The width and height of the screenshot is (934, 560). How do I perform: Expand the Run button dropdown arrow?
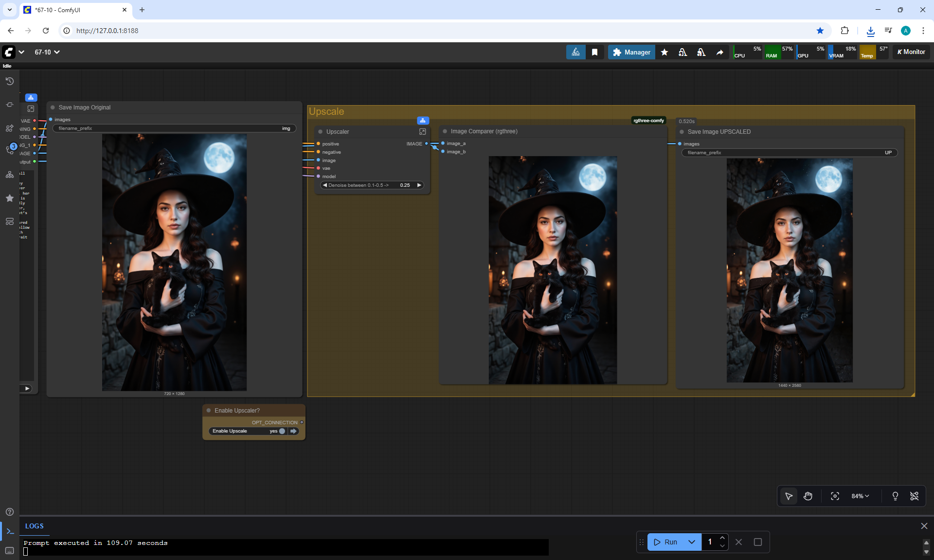coord(691,542)
